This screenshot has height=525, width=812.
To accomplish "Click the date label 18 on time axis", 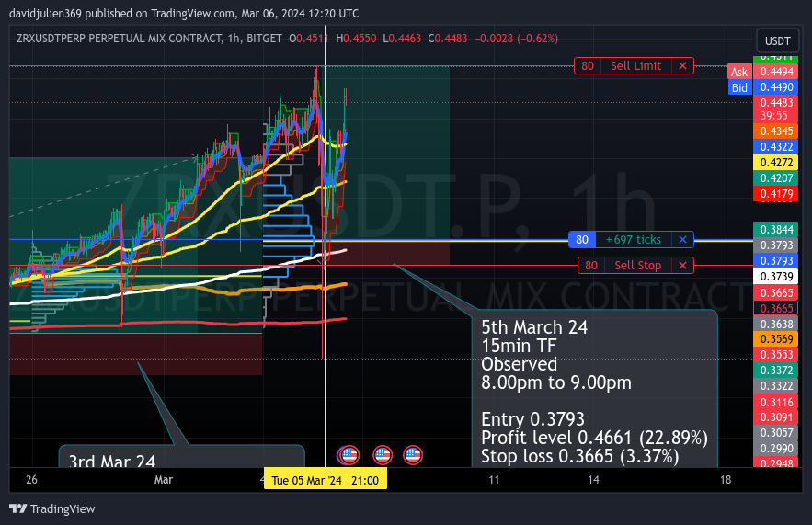I will click(726, 479).
